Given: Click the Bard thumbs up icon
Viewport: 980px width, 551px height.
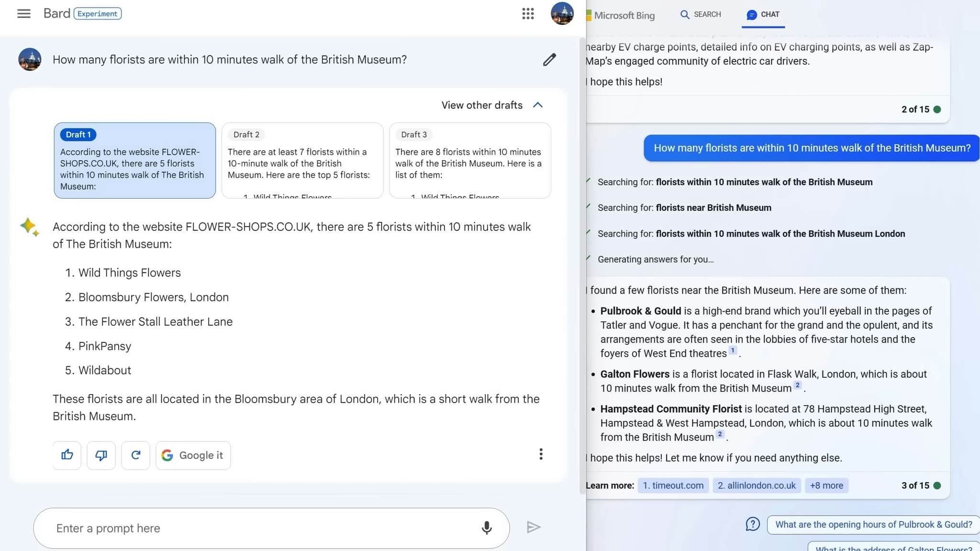Looking at the screenshot, I should coord(67,455).
